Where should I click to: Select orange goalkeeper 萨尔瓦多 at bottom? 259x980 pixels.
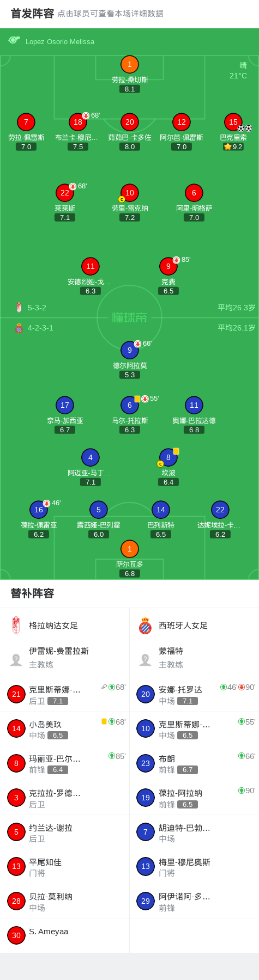(x=129, y=549)
